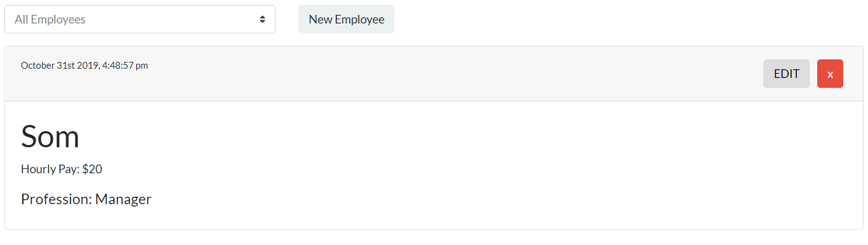Click the October 31st 2019 date
868x245 pixels.
[x=60, y=65]
